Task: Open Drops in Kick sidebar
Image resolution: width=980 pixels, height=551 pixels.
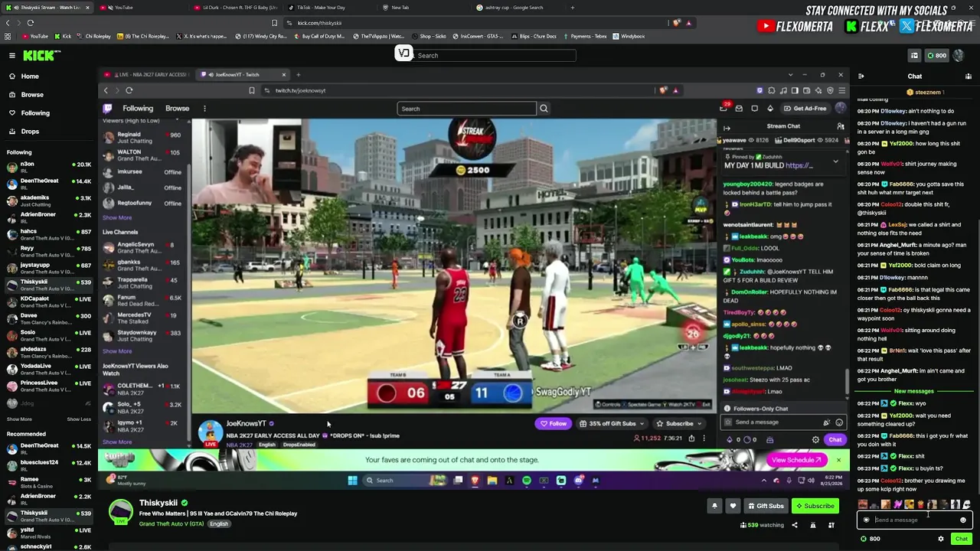Action: [30, 132]
